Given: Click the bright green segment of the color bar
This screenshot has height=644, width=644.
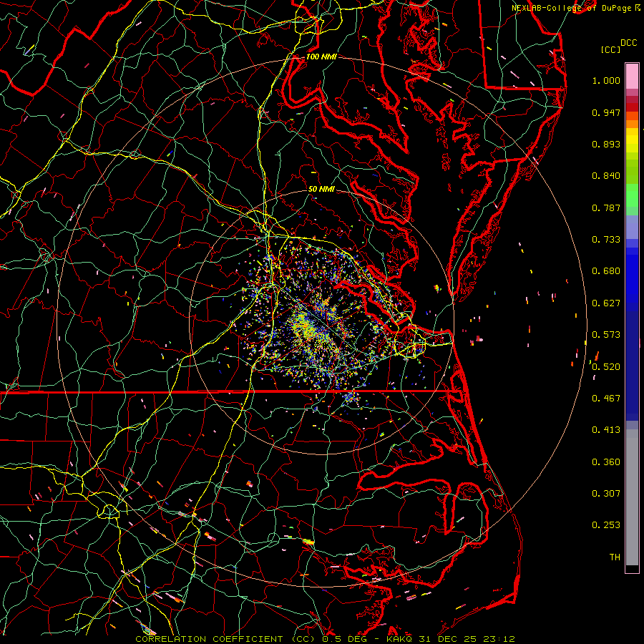Looking at the screenshot, I should pos(632,195).
